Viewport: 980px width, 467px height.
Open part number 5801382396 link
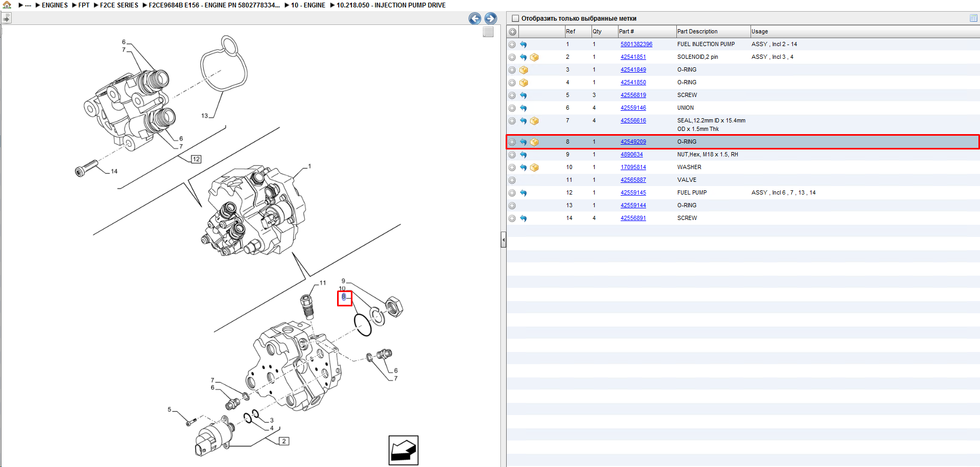637,45
